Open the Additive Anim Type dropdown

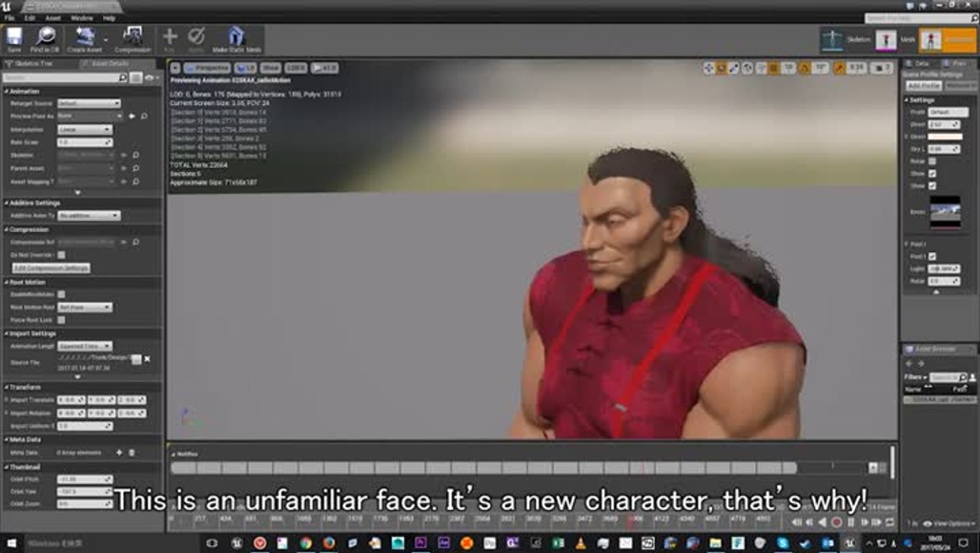(89, 216)
